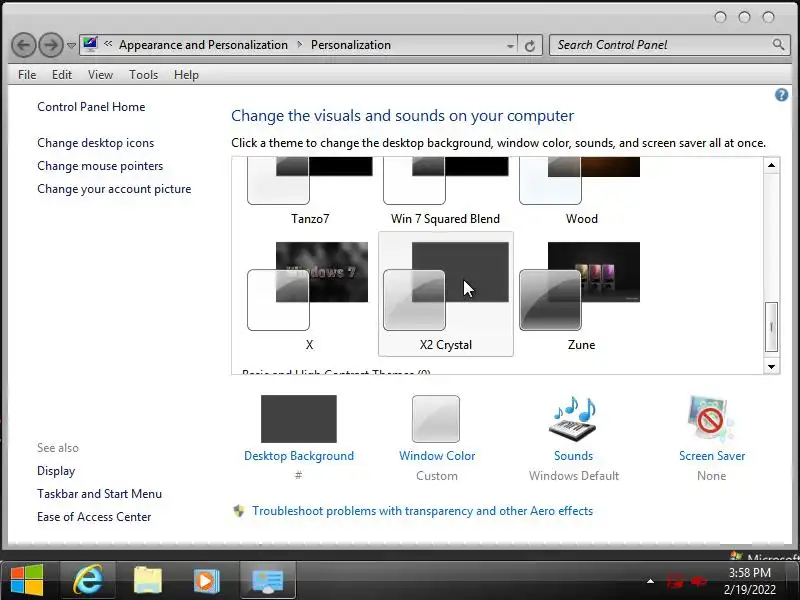Expand the address bar chevron before Appearance
Viewport: 800px width, 600px height.
coord(108,44)
